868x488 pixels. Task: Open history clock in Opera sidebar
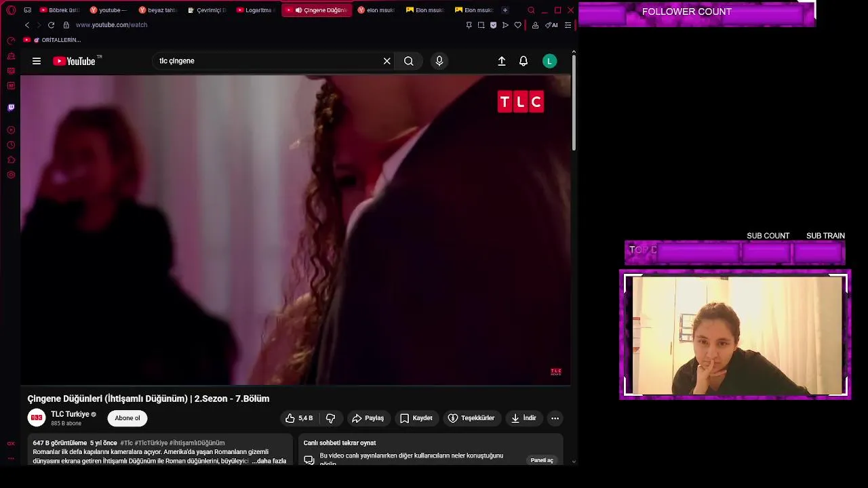(x=11, y=145)
